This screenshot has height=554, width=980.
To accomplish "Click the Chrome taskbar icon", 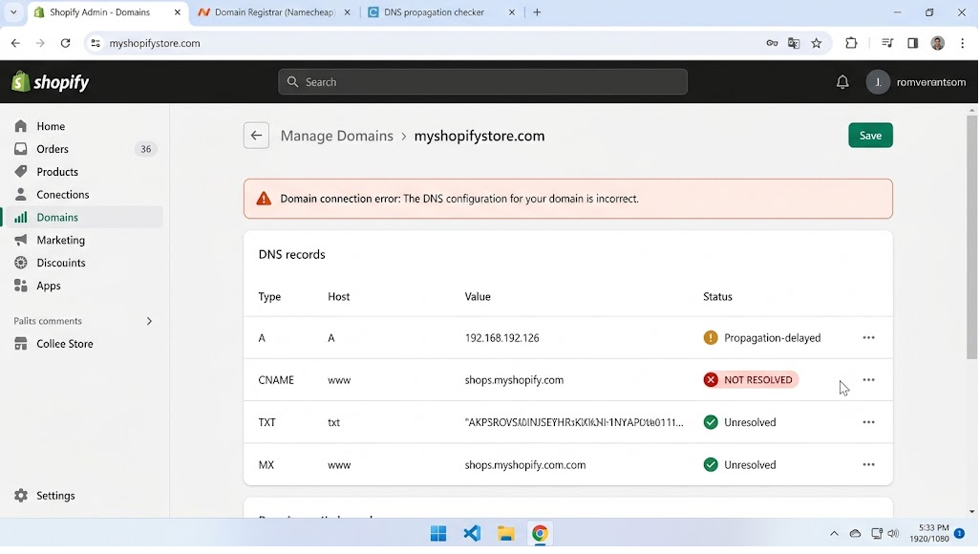I will (540, 533).
